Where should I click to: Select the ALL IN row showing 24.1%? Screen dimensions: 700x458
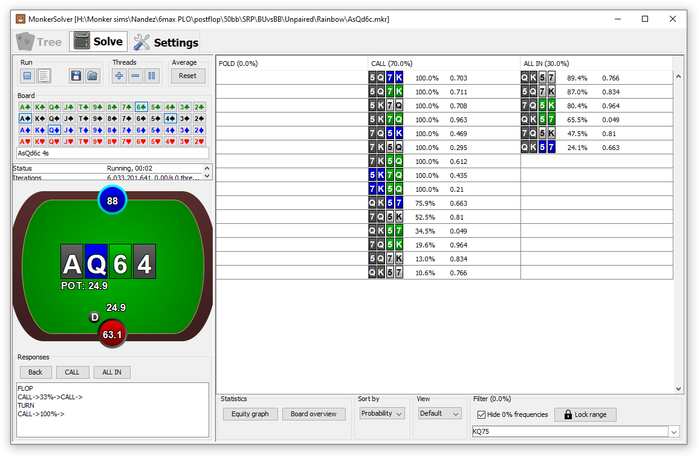(x=597, y=147)
